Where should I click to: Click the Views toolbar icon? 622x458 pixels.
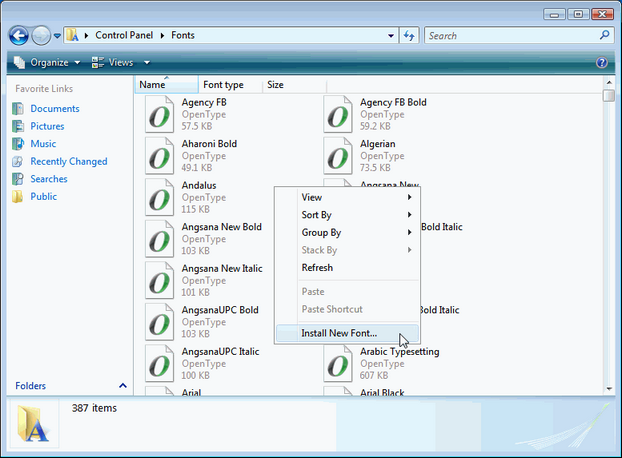coord(98,62)
